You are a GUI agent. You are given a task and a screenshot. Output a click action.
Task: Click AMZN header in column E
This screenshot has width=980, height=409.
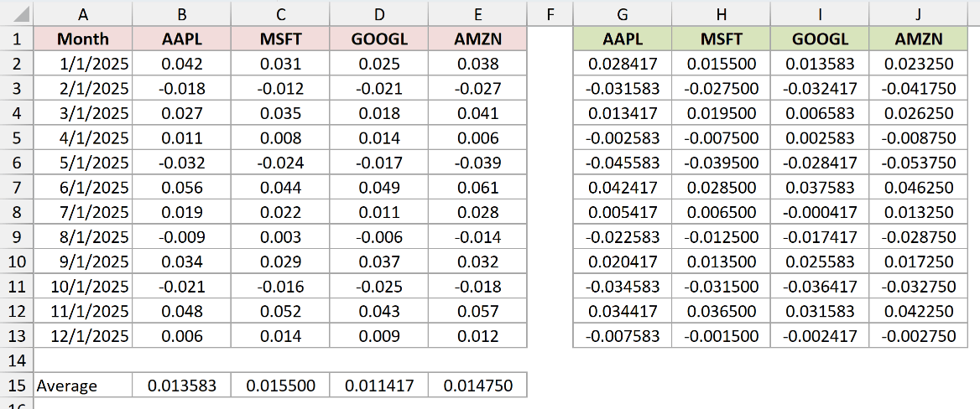tap(477, 39)
